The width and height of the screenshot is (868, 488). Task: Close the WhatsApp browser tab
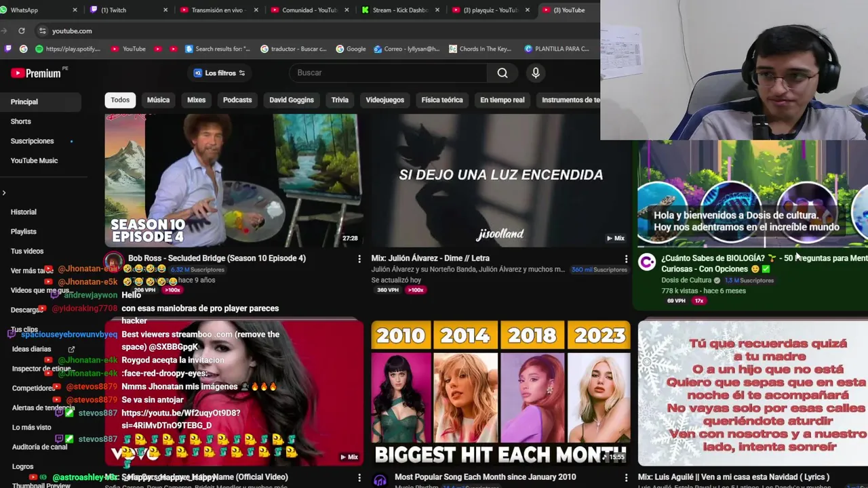[x=76, y=10]
